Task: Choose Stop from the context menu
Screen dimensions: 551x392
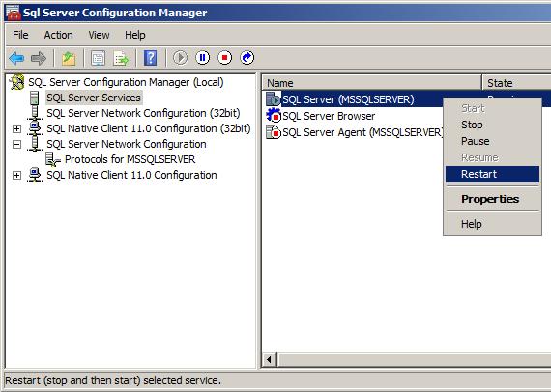Action: [492, 125]
